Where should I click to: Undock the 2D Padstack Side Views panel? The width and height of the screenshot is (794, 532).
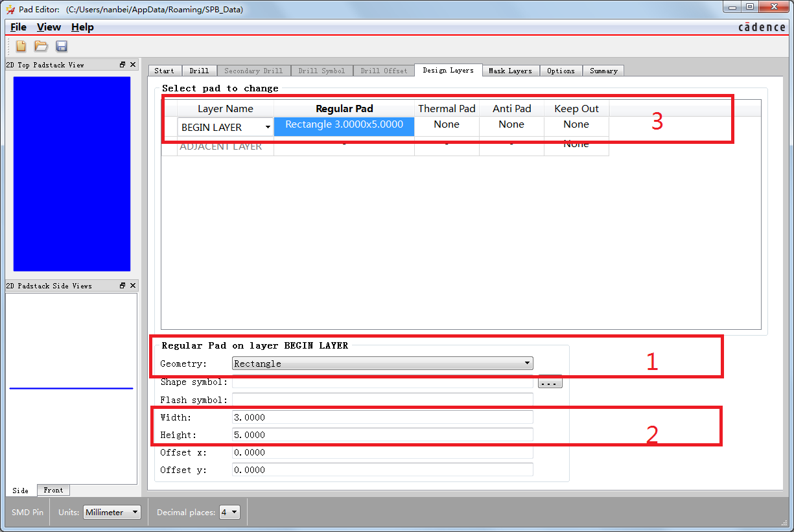point(123,286)
